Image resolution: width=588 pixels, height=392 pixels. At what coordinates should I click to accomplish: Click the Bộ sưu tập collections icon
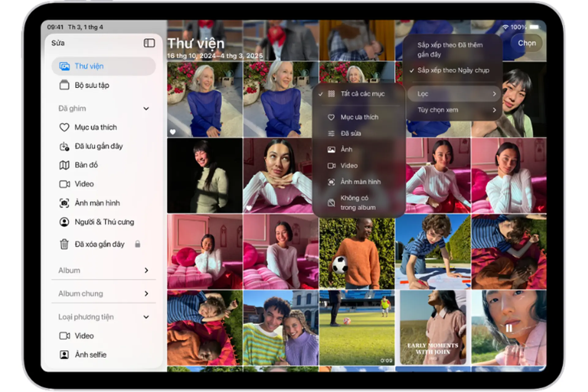tap(64, 85)
